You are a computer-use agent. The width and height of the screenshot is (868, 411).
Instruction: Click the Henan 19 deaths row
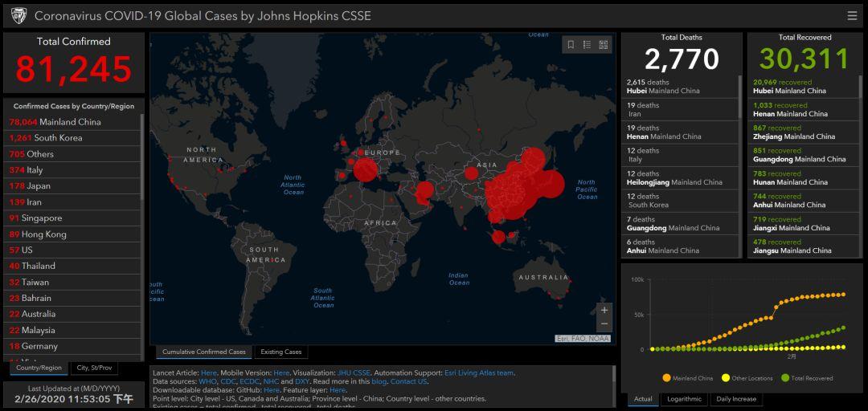click(680, 132)
